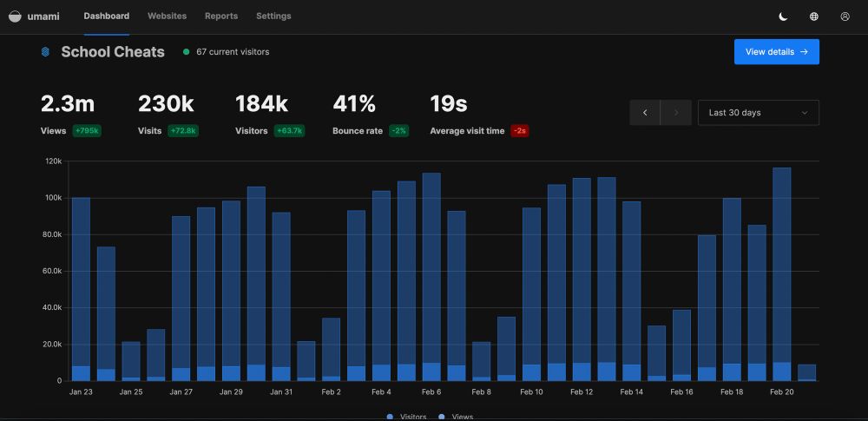Screen dimensions: 868x421
Task: Click the red -2s change badge
Action: point(519,131)
